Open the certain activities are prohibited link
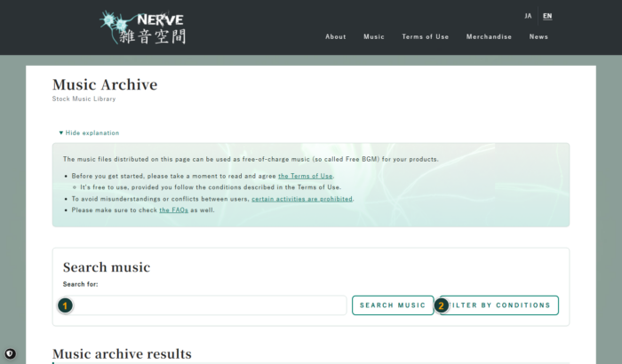The image size is (622, 364). (x=302, y=199)
